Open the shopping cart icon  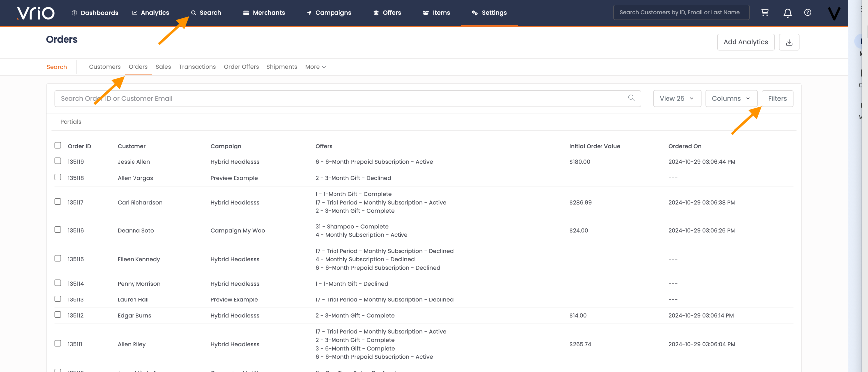point(765,13)
